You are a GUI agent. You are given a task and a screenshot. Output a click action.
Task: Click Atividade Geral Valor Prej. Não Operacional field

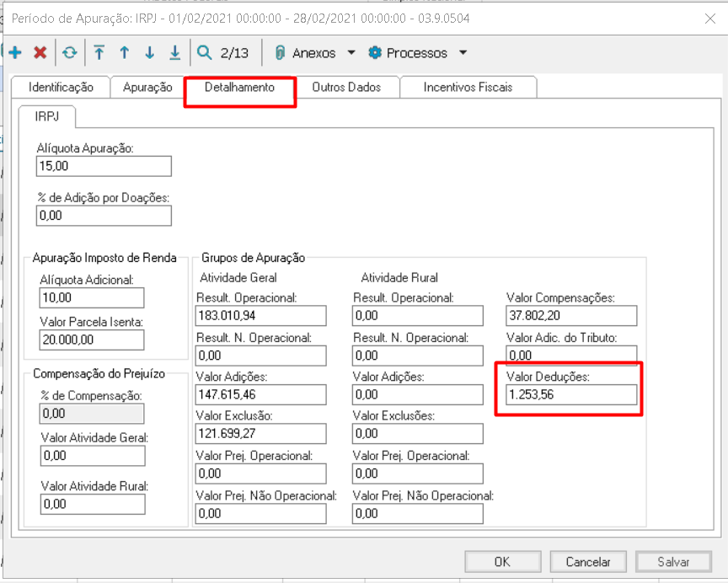coord(261,513)
